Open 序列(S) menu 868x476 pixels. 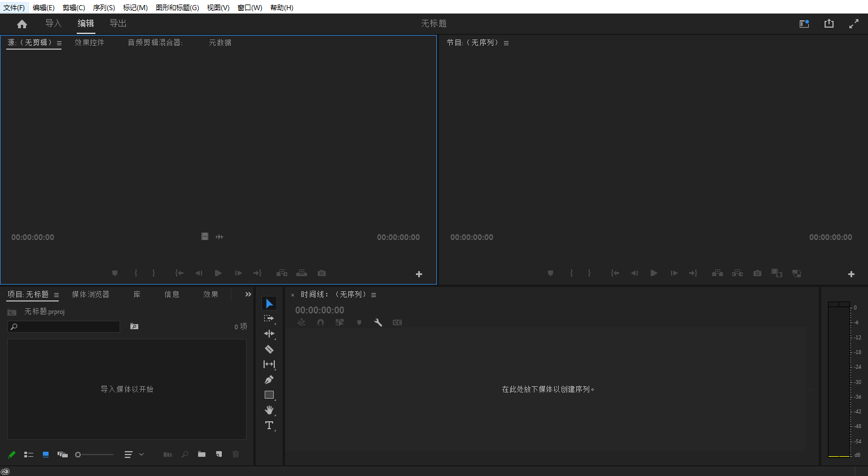(104, 7)
